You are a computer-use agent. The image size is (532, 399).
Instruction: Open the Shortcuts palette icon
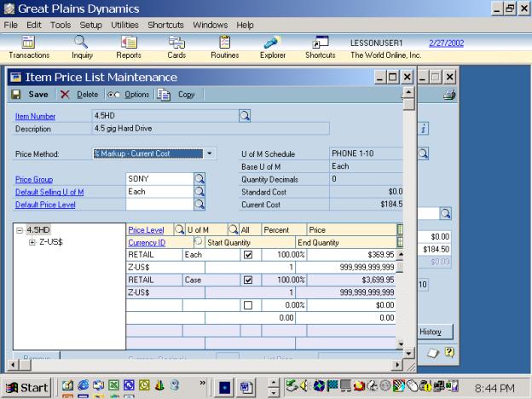[321, 48]
